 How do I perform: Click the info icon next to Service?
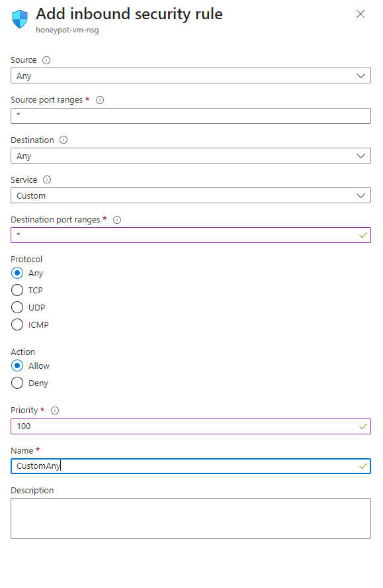[x=47, y=179]
